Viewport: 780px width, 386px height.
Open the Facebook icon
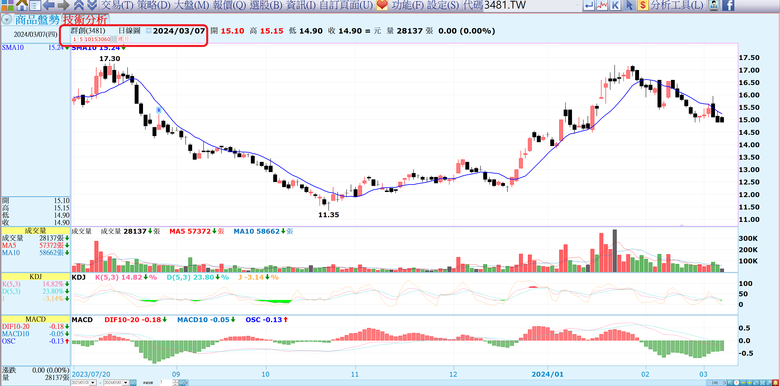click(728, 5)
